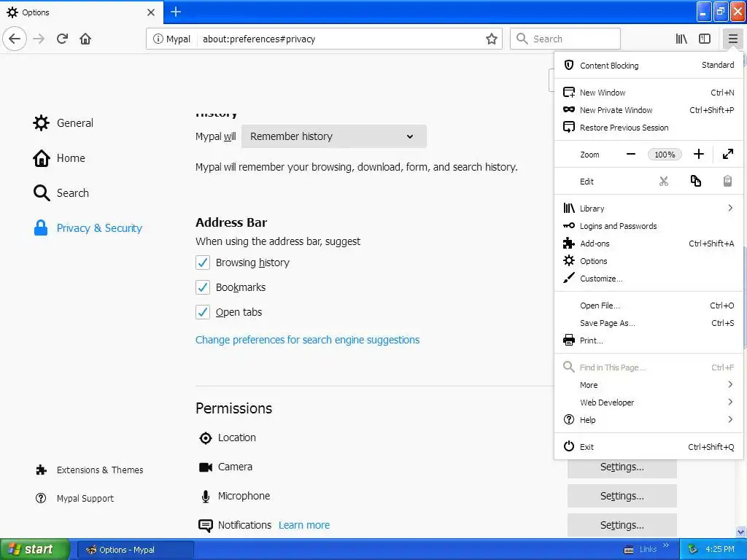Select Options in the menu

coord(649,261)
